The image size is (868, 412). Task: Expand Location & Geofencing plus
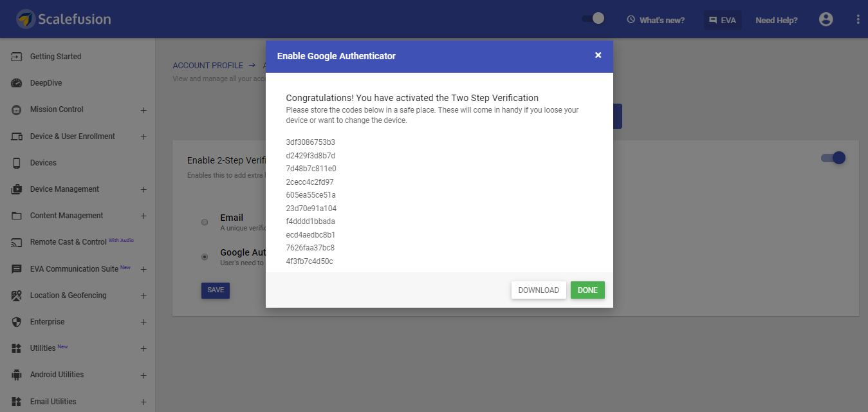coord(143,295)
